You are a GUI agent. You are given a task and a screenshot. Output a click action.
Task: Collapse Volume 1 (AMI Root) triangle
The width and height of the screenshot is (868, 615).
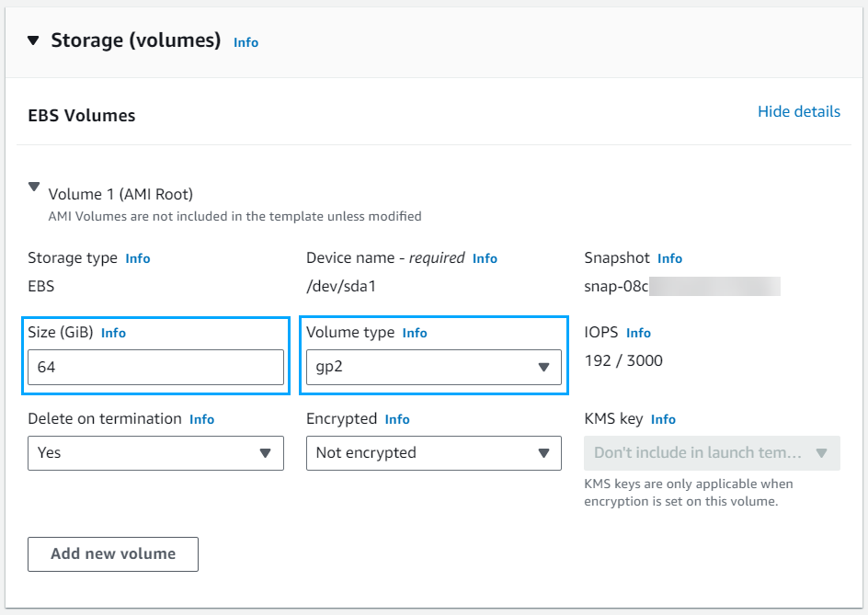point(34,188)
